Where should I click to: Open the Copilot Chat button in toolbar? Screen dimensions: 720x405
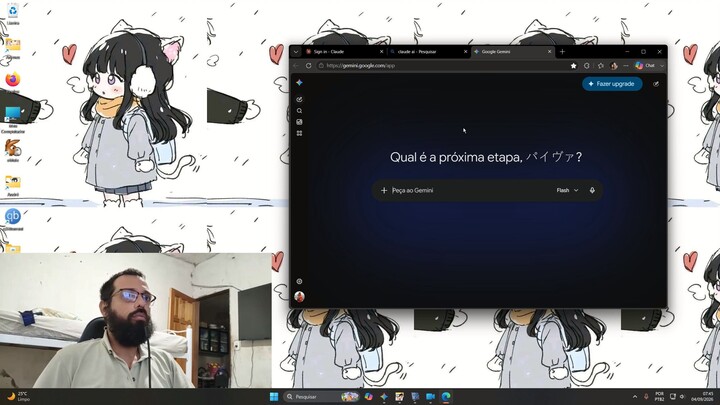(x=645, y=66)
